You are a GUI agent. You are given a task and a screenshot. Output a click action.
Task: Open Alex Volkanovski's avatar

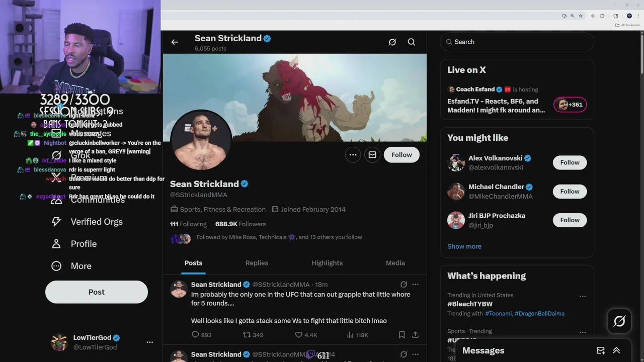point(456,162)
